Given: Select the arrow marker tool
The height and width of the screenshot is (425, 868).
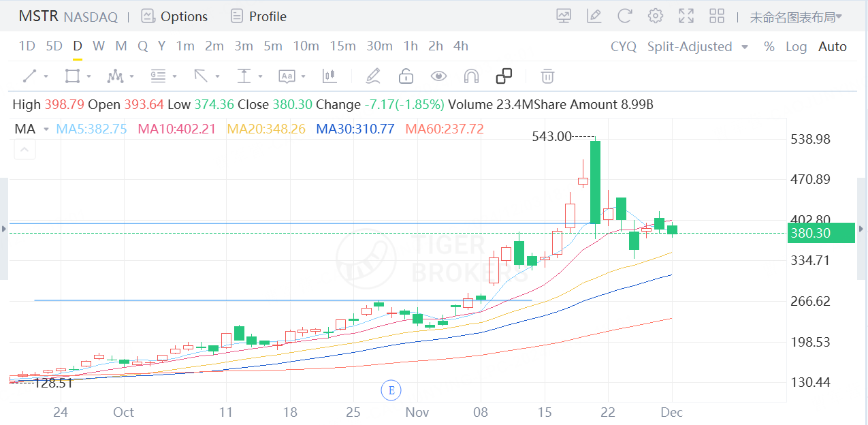Looking at the screenshot, I should coord(202,76).
